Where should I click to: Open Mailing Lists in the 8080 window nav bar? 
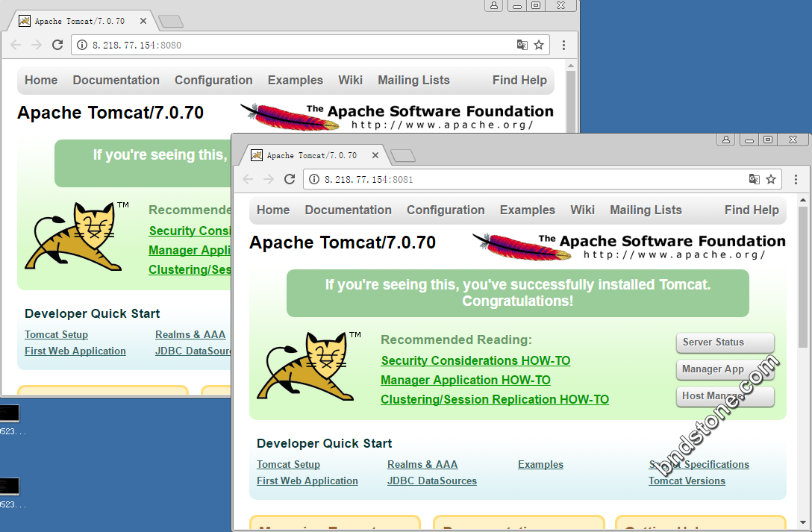click(413, 81)
